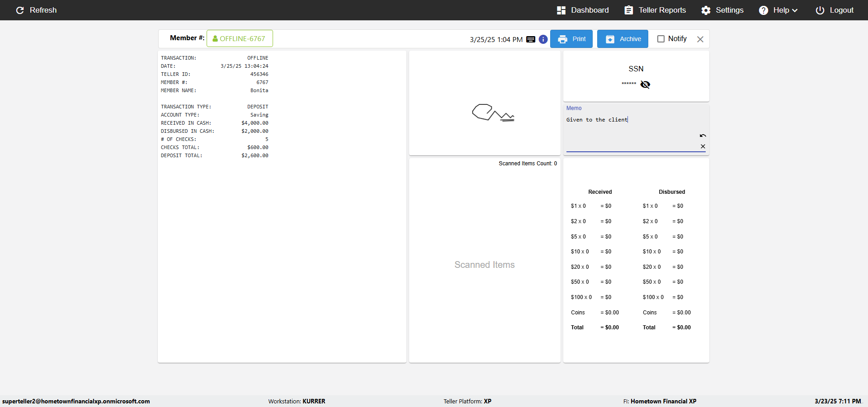Expand the Help dropdown
The height and width of the screenshot is (407, 868).
778,10
